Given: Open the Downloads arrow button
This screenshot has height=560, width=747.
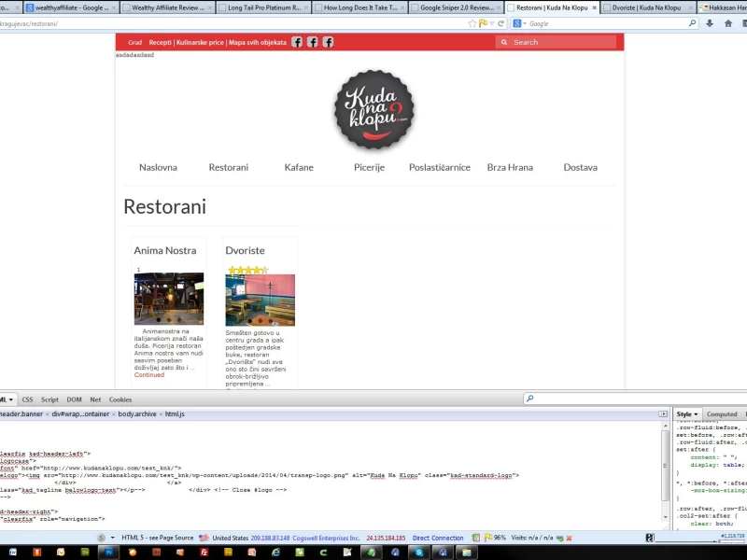Looking at the screenshot, I should point(710,23).
